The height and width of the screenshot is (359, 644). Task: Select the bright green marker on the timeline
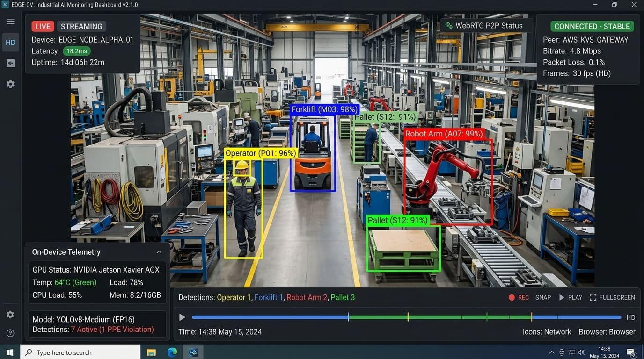point(487,317)
